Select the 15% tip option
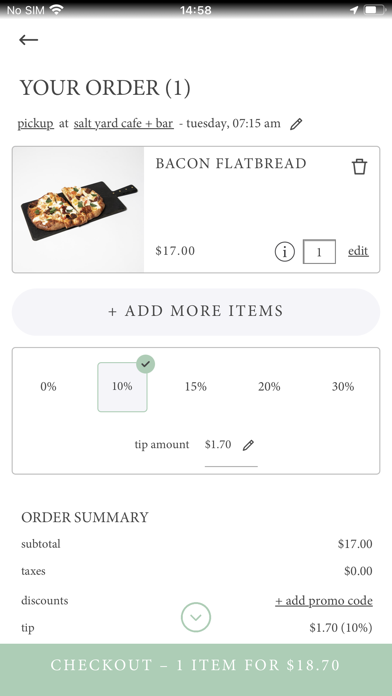Screen dimensions: 392x696 (196, 387)
